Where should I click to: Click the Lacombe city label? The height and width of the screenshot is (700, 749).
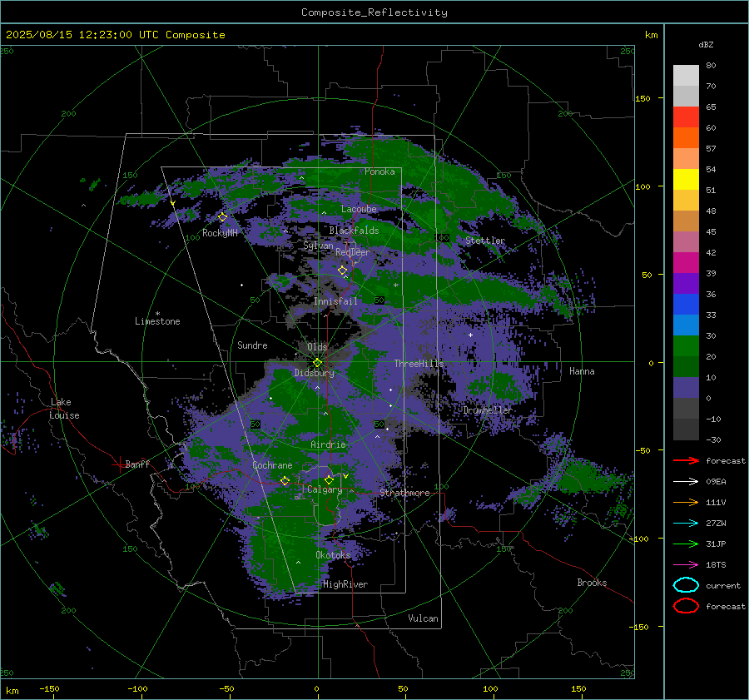point(359,209)
